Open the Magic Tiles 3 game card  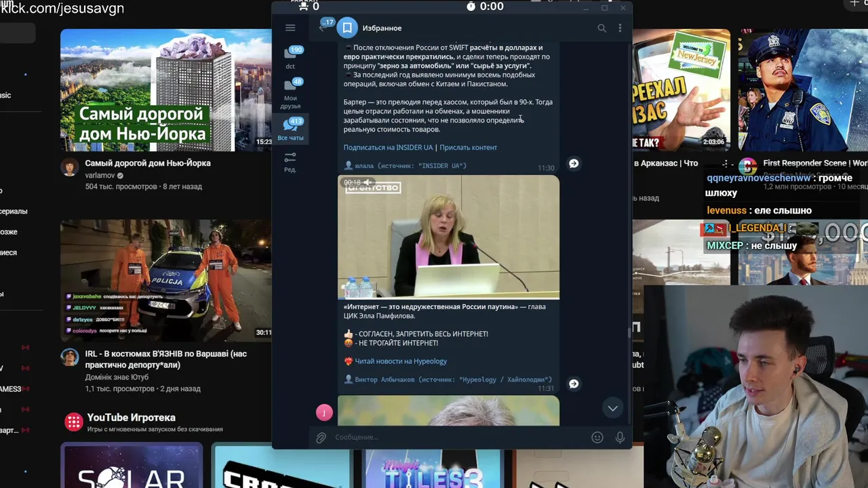(433, 468)
